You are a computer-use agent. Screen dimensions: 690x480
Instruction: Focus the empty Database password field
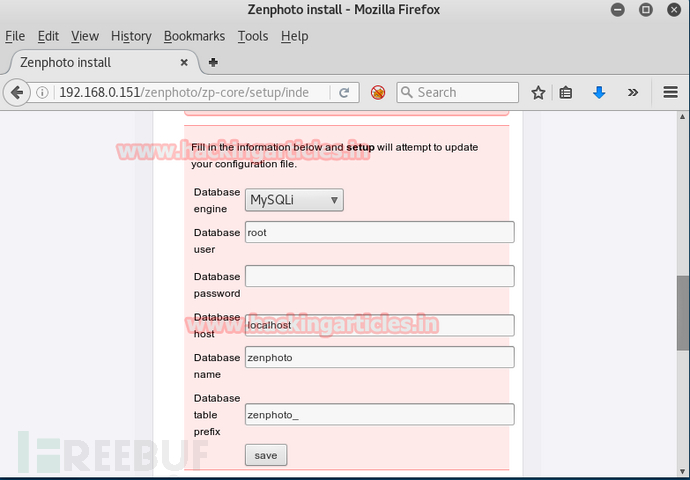point(379,276)
